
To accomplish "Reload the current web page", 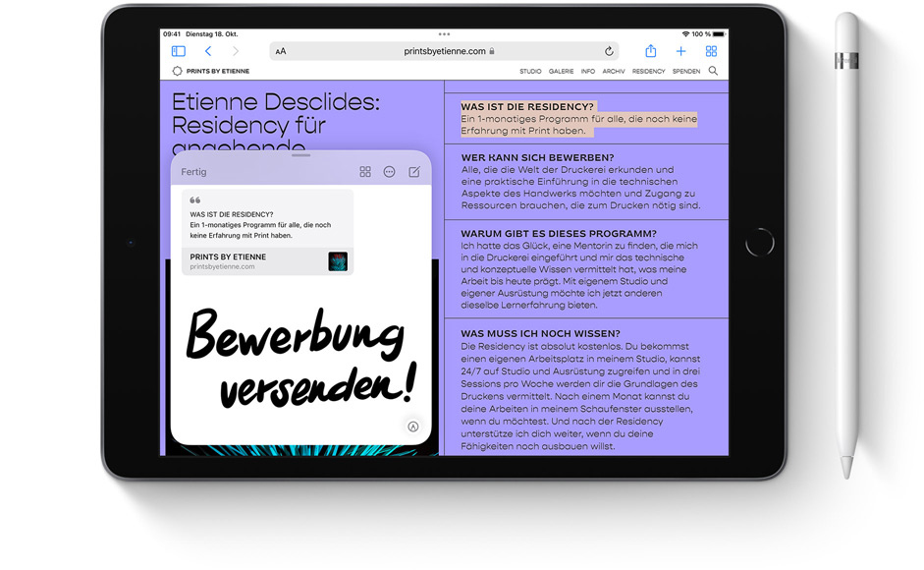I will tap(609, 51).
